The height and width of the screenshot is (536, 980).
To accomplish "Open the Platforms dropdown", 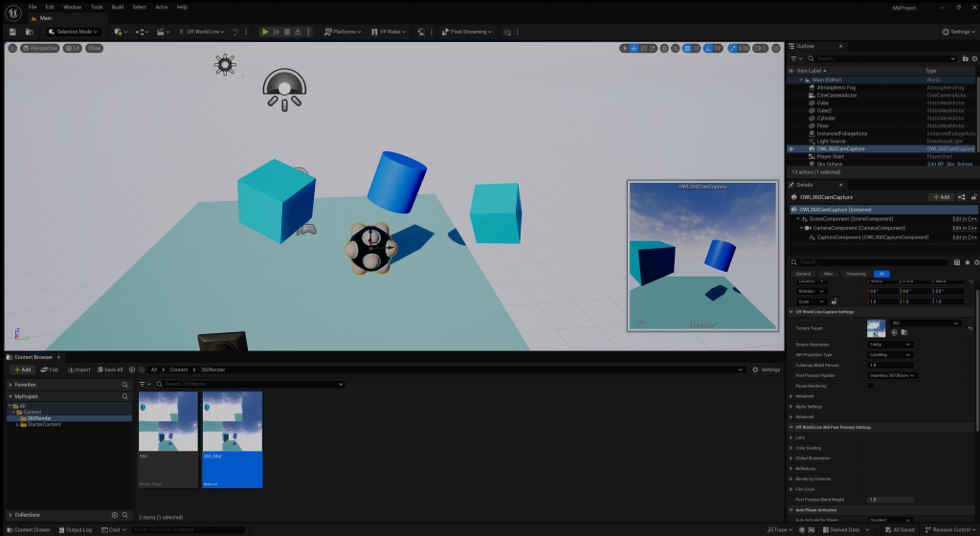I will pyautogui.click(x=343, y=32).
